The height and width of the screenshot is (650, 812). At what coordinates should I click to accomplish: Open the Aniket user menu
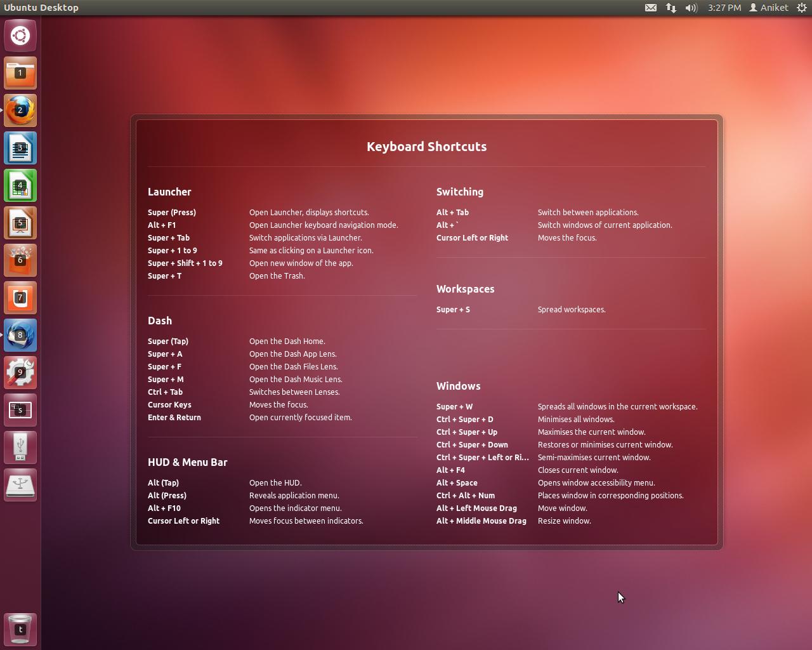click(768, 8)
